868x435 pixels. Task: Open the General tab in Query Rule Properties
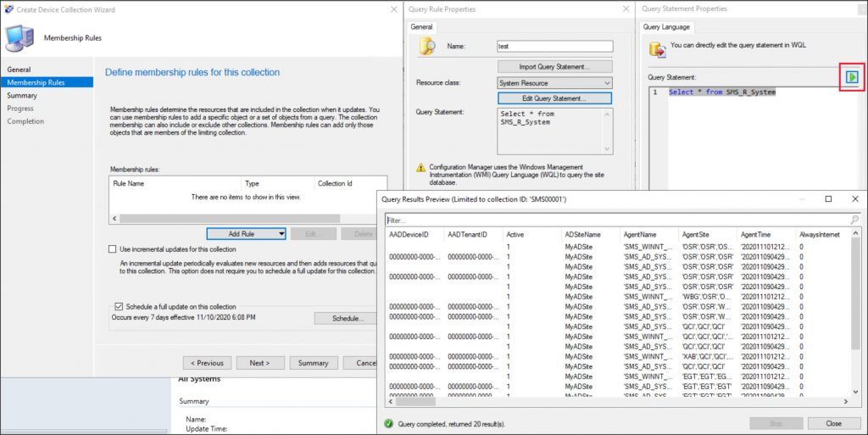tap(421, 26)
